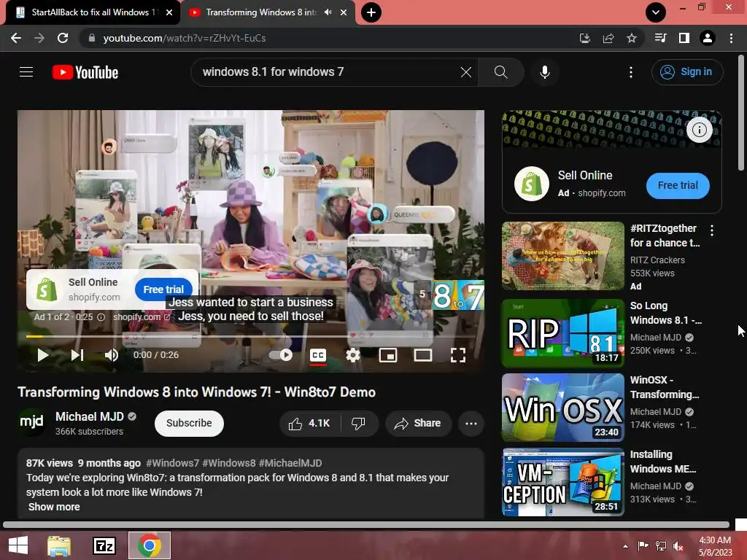This screenshot has width=747, height=560.
Task: Click the address bar URL
Action: tap(185, 38)
